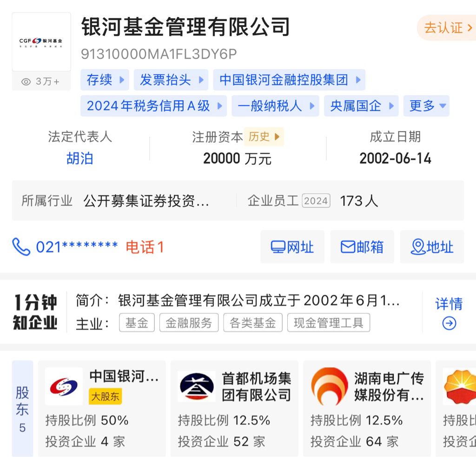Click 简介 text about 银河基金管理有限公司
The height and width of the screenshot is (457, 476).
pos(238,301)
